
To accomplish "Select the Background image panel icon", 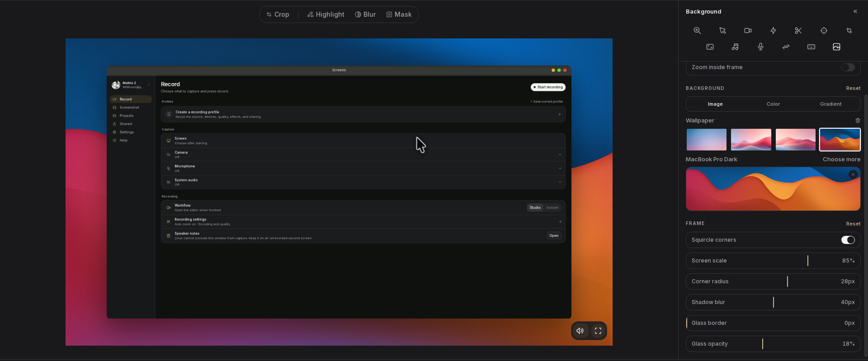I will [x=836, y=47].
